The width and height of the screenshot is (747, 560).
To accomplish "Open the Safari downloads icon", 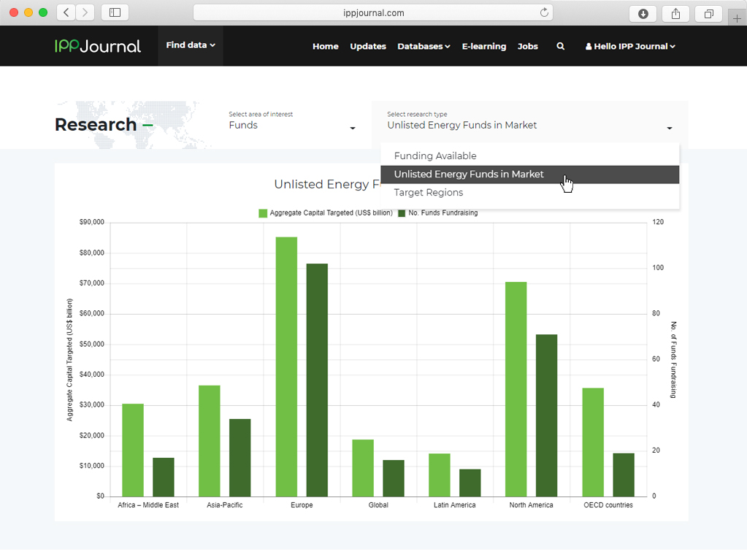I will 643,13.
